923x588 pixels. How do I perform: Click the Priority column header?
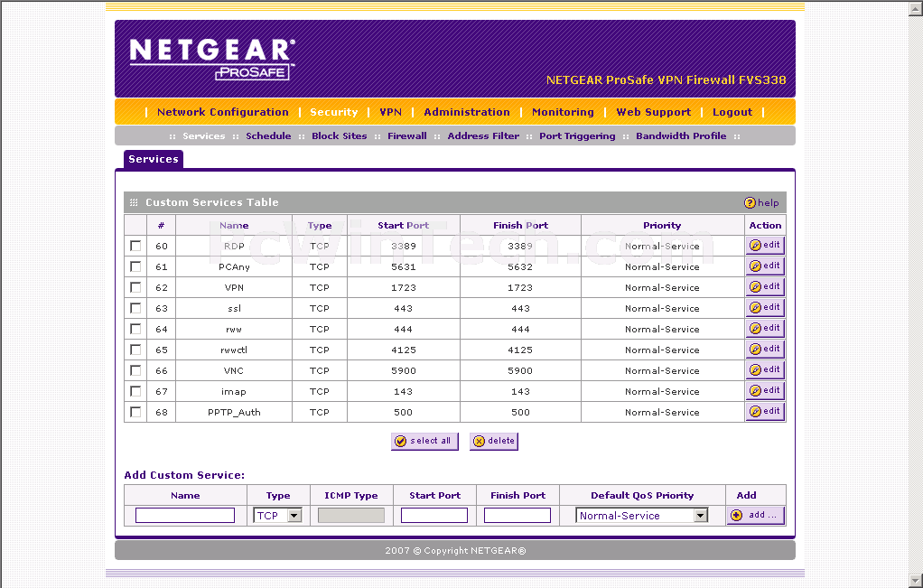click(x=662, y=226)
